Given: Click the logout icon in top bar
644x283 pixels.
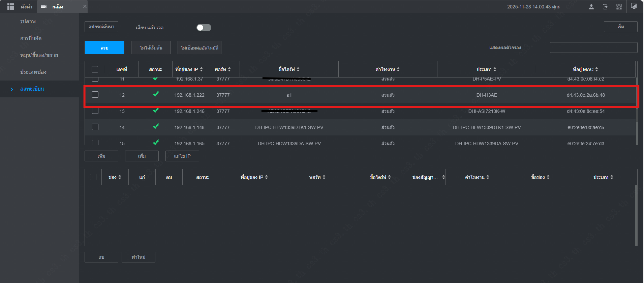Looking at the screenshot, I should tap(605, 7).
